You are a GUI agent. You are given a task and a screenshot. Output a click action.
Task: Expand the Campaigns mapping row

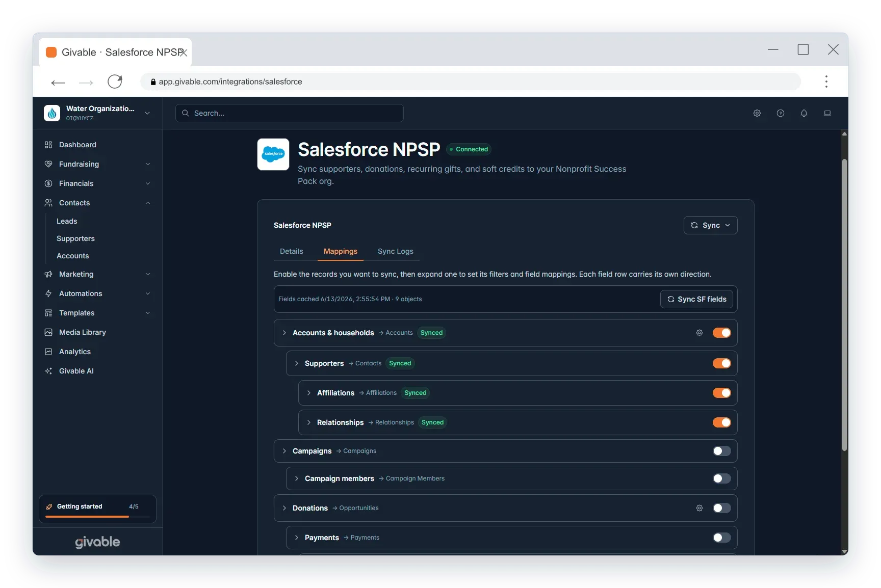284,451
